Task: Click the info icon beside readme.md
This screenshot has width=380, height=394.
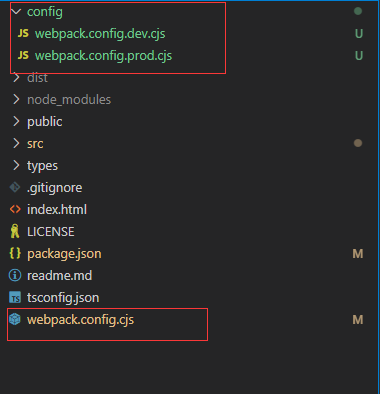Action: click(15, 275)
